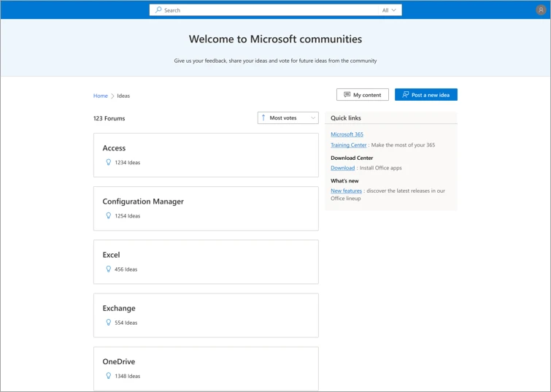551x392 pixels.
Task: Open the OneDrive forum title
Action: (119, 362)
